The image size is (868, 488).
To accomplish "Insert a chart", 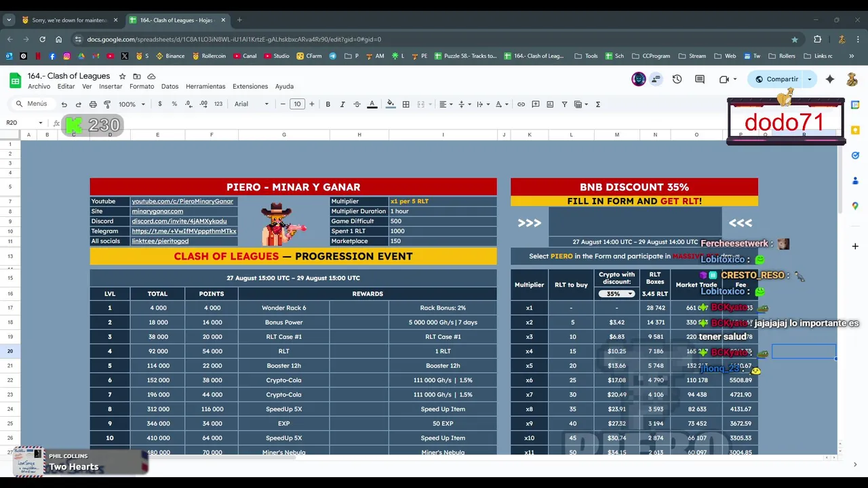I will [550, 104].
